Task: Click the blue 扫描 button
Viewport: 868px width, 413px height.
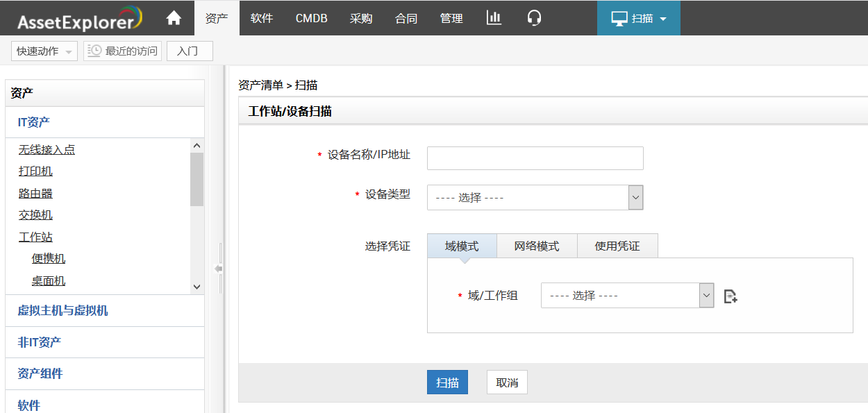Action: coord(447,382)
